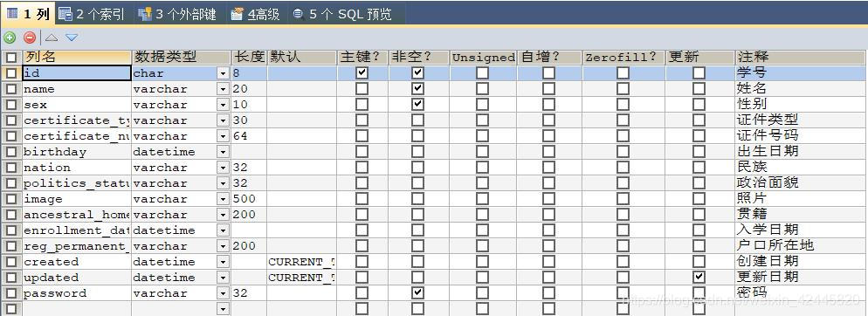The width and height of the screenshot is (868, 316).
Task: Check the select-all checkbox in header
Action: (x=11, y=57)
